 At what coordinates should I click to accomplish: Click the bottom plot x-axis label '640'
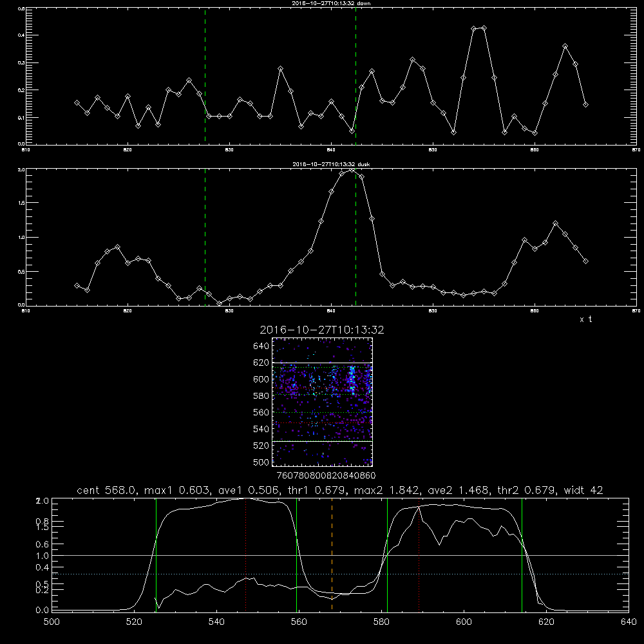[629, 622]
